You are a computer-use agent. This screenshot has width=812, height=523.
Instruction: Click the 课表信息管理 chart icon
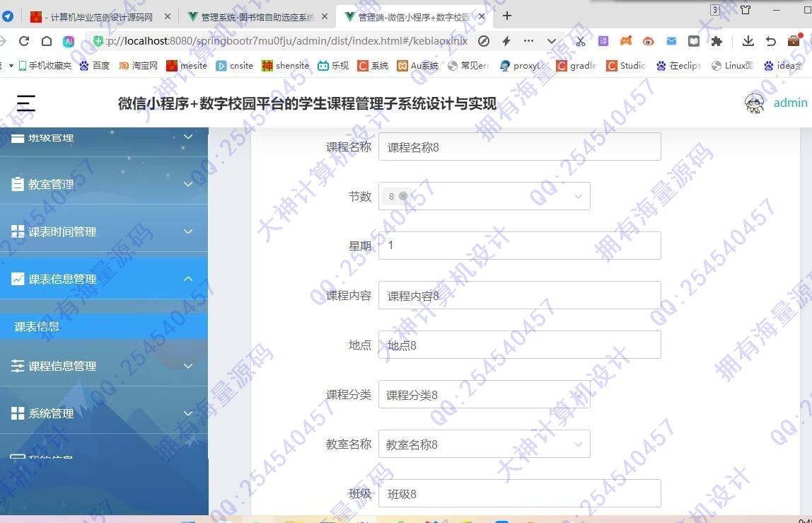[18, 279]
